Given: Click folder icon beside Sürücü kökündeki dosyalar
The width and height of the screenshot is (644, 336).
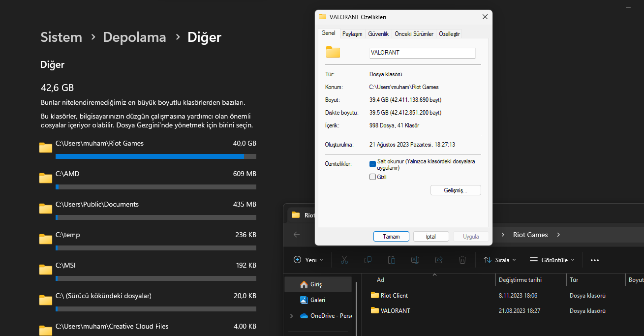Looking at the screenshot, I should pos(46,300).
